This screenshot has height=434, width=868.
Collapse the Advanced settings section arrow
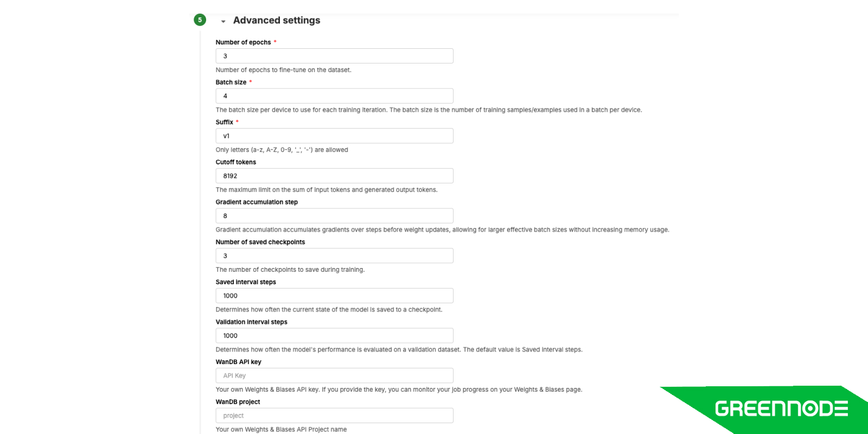tap(223, 21)
